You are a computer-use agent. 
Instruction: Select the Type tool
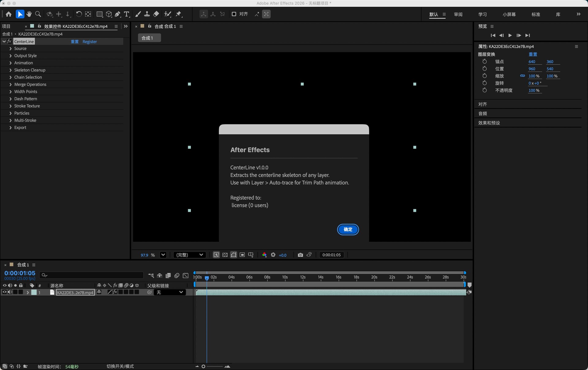click(126, 14)
